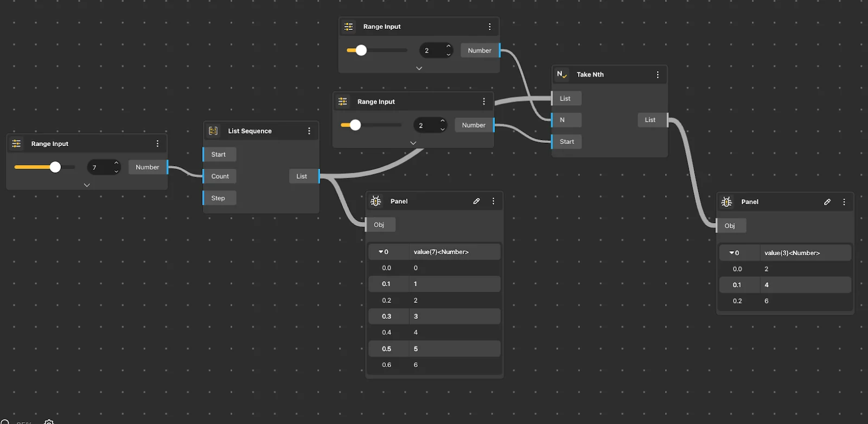Collapse the value(3) tree row in the right Panel

(732, 253)
